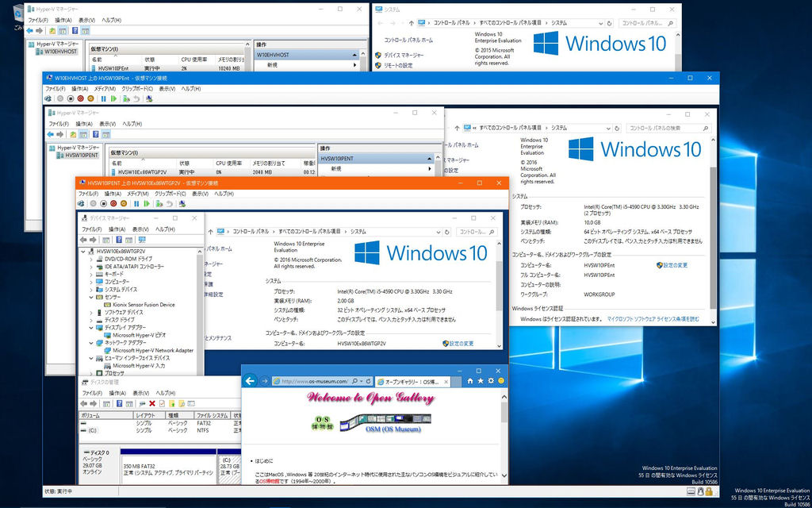Open クリップボード(C) menu in HVSW10Ex86WTGP2V VM connection
The height and width of the screenshot is (508, 812).
click(170, 194)
